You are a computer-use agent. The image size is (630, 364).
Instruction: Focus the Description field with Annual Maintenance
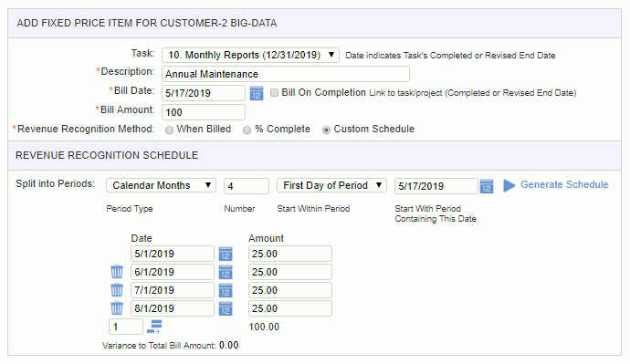[286, 74]
